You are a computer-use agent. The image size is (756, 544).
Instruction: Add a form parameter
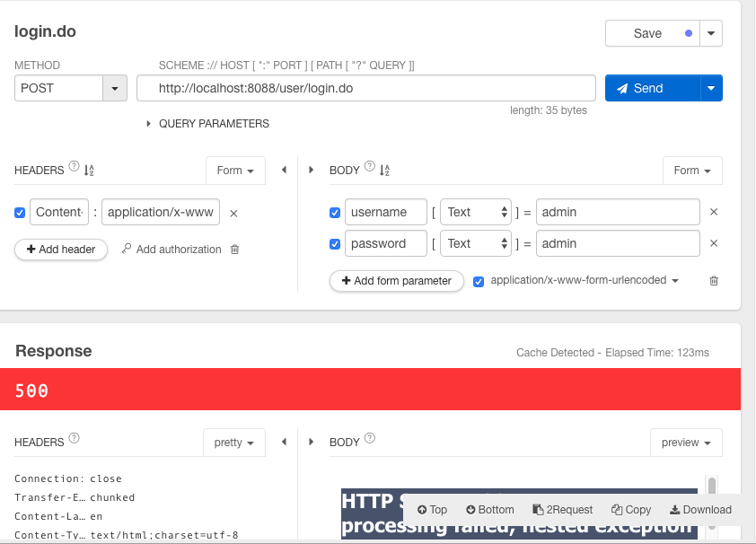point(396,281)
